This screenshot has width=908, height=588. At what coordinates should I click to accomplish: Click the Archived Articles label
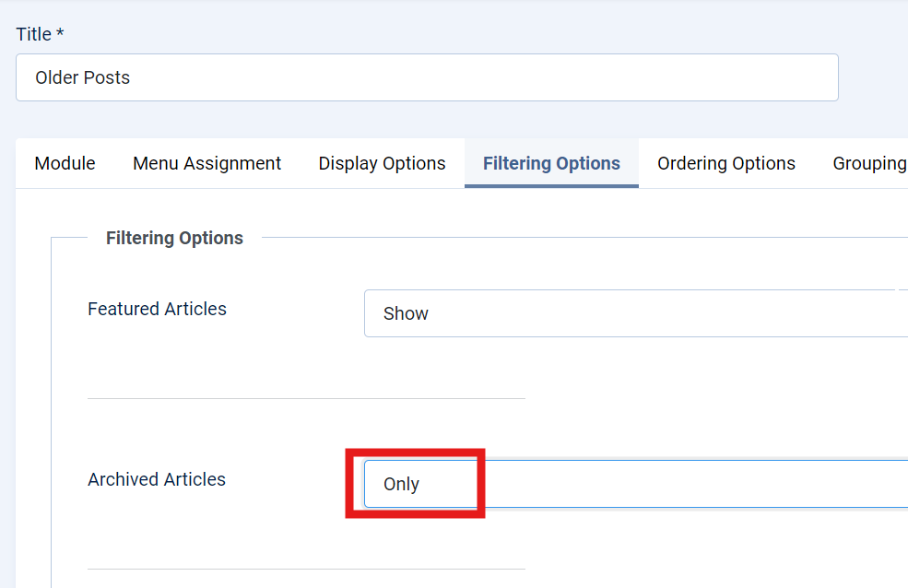(x=157, y=479)
